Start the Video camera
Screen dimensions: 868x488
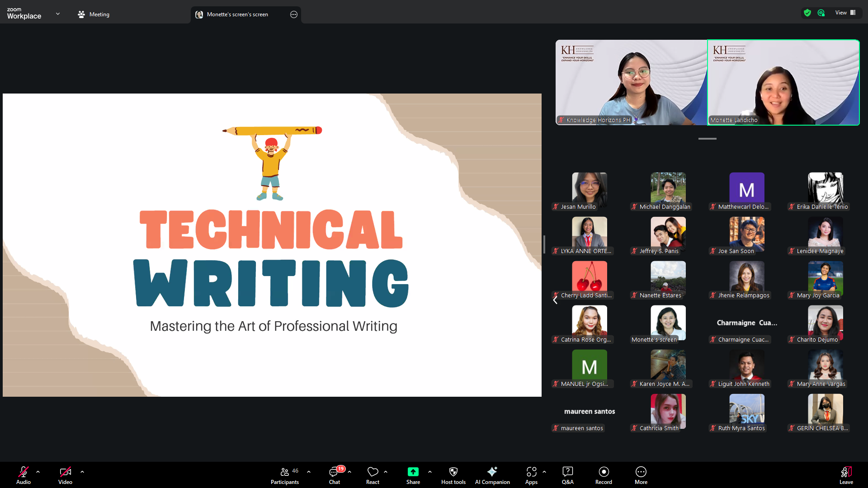tap(65, 472)
